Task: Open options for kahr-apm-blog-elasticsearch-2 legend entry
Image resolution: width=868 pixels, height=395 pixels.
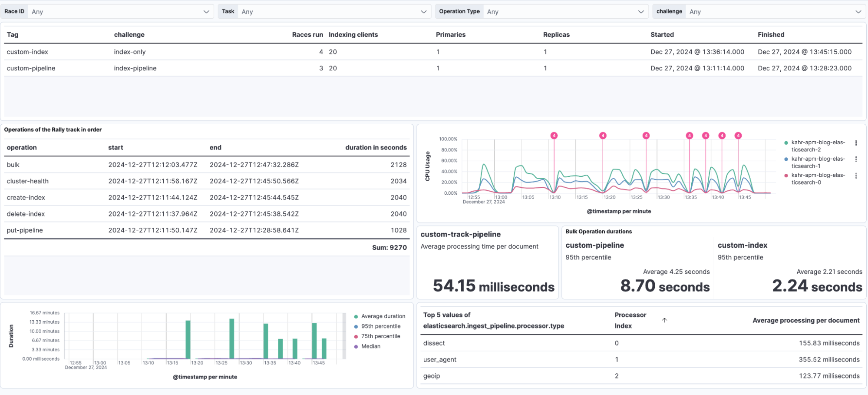Action: coord(856,143)
